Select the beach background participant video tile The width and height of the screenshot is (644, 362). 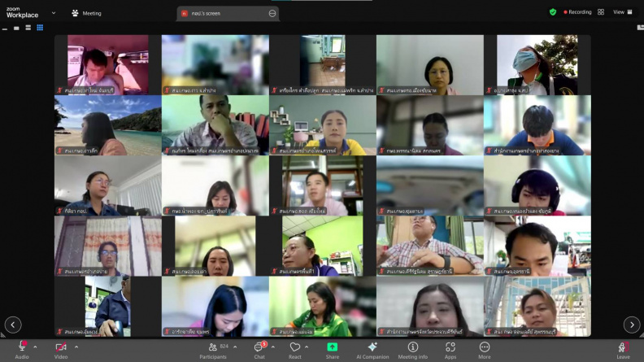click(x=108, y=125)
